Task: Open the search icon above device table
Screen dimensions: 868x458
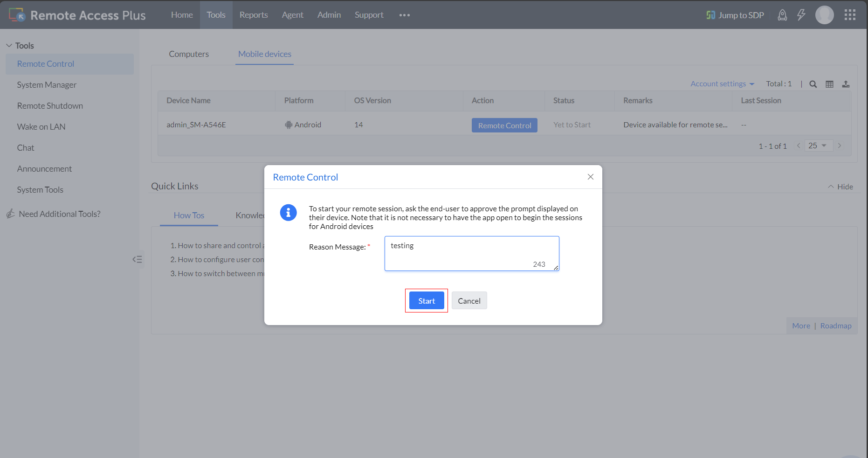Action: [x=813, y=84]
